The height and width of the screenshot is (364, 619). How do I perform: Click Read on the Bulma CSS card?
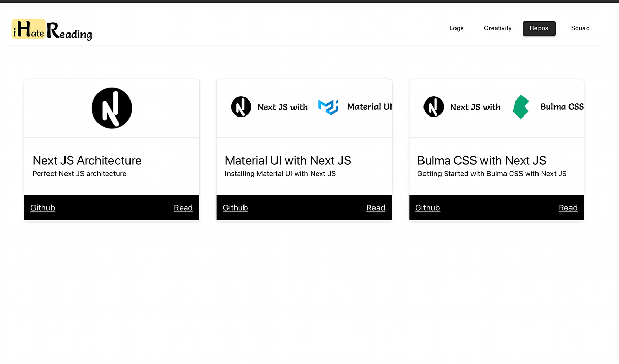pyautogui.click(x=568, y=207)
